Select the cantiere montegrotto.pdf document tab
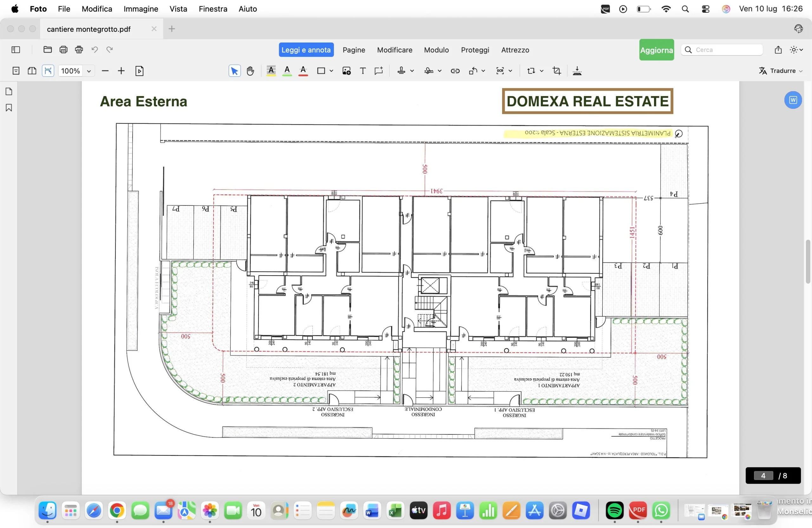Viewport: 812px width, 528px height. (102, 29)
